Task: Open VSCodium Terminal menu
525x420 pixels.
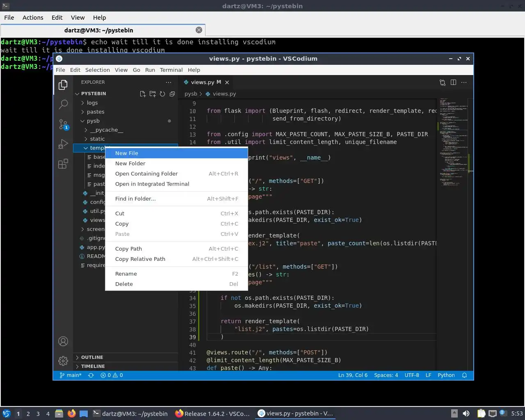Action: pos(171,70)
